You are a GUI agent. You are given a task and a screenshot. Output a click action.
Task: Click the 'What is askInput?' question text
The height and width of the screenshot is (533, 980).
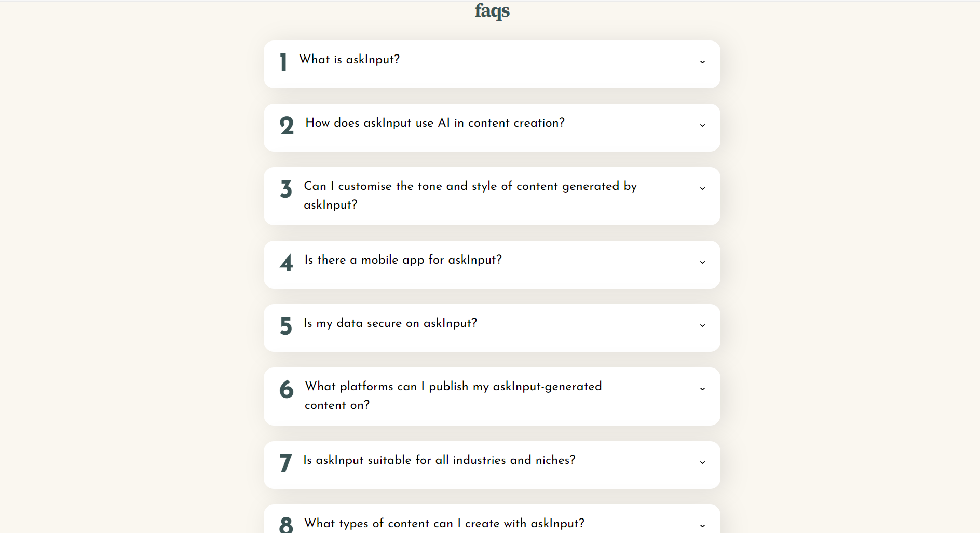pos(349,60)
